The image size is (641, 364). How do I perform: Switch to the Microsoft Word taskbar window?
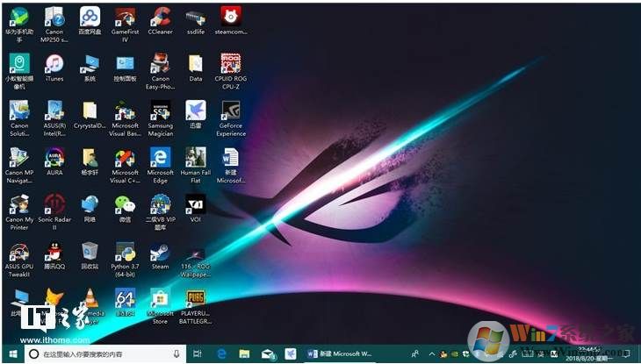(x=342, y=353)
